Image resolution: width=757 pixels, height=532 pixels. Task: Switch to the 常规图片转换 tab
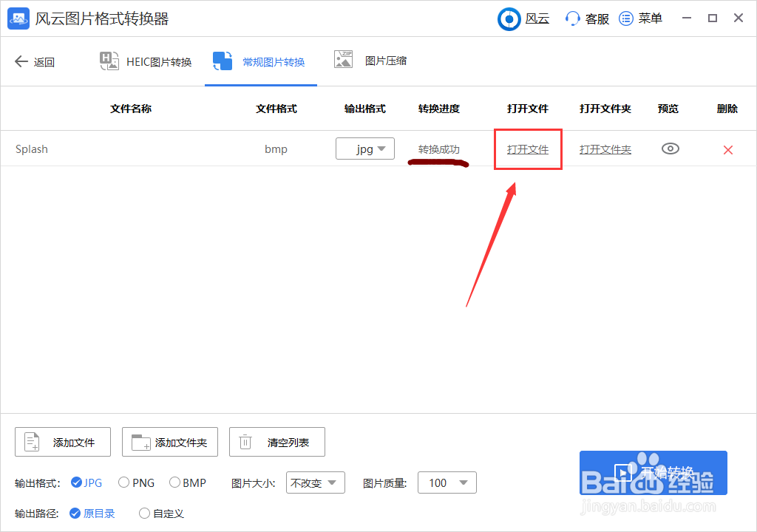pos(260,61)
